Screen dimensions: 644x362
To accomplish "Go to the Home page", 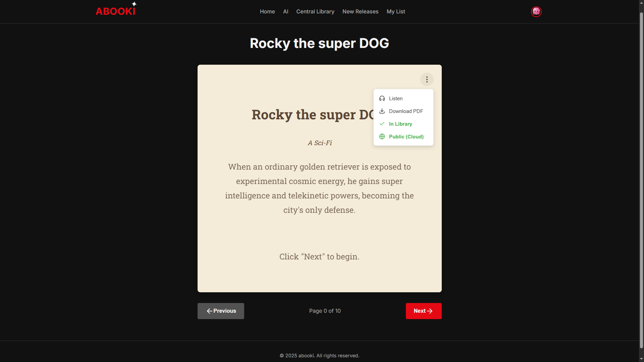I will 267,11.
